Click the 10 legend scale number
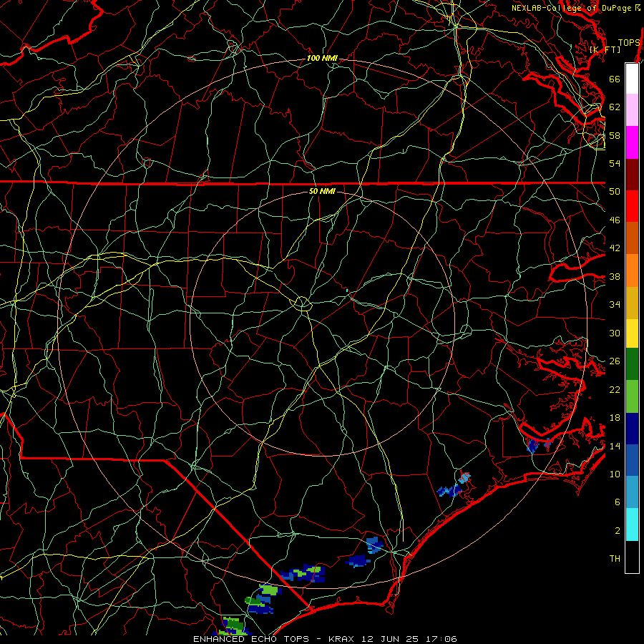This screenshot has height=644, width=644. pyautogui.click(x=615, y=474)
